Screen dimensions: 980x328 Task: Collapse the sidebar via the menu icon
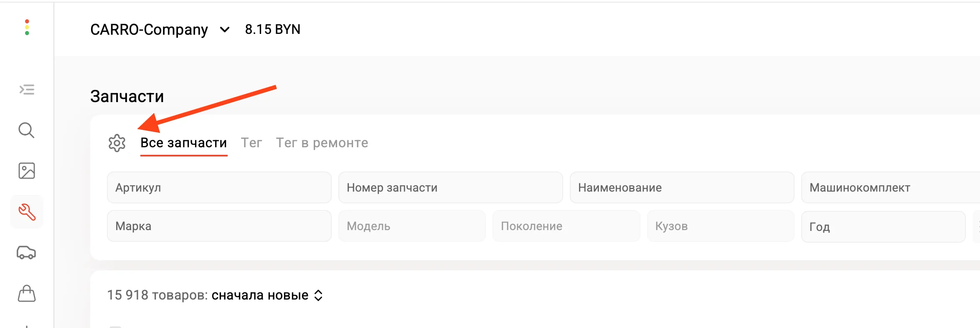pyautogui.click(x=26, y=90)
